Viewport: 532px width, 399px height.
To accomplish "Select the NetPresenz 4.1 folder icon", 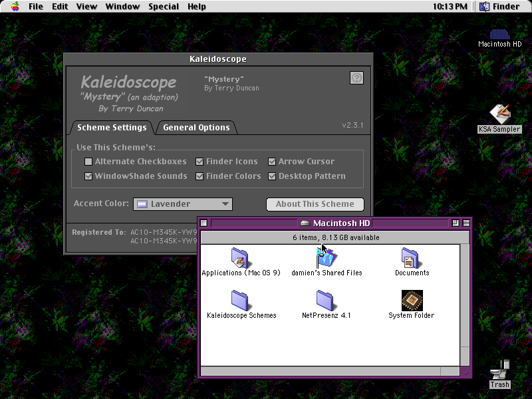I will coord(325,301).
